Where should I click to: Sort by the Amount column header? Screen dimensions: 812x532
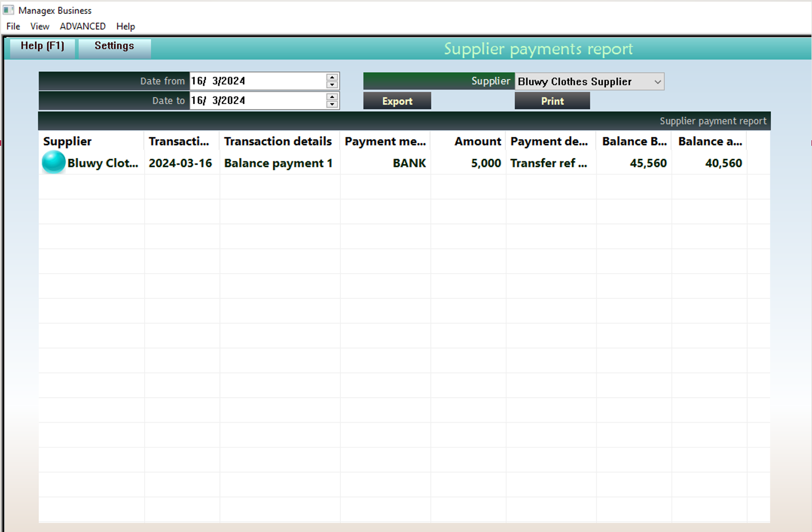click(x=477, y=141)
